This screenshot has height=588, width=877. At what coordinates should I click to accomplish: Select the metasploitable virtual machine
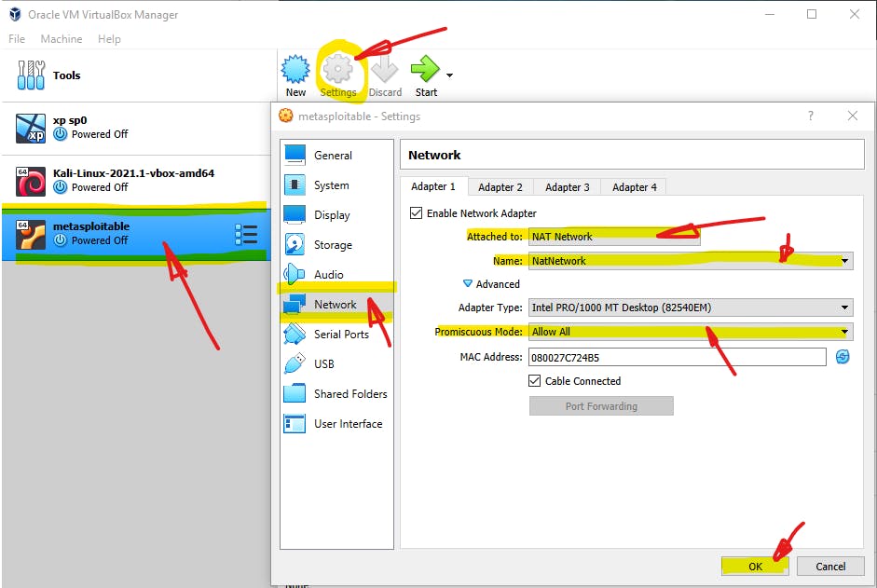(x=136, y=234)
